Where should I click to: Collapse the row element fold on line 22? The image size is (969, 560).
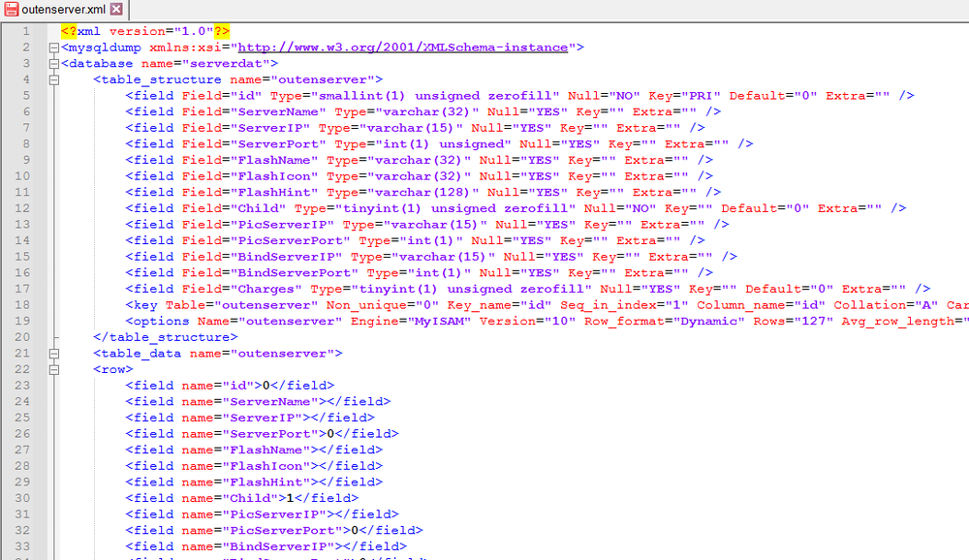54,369
